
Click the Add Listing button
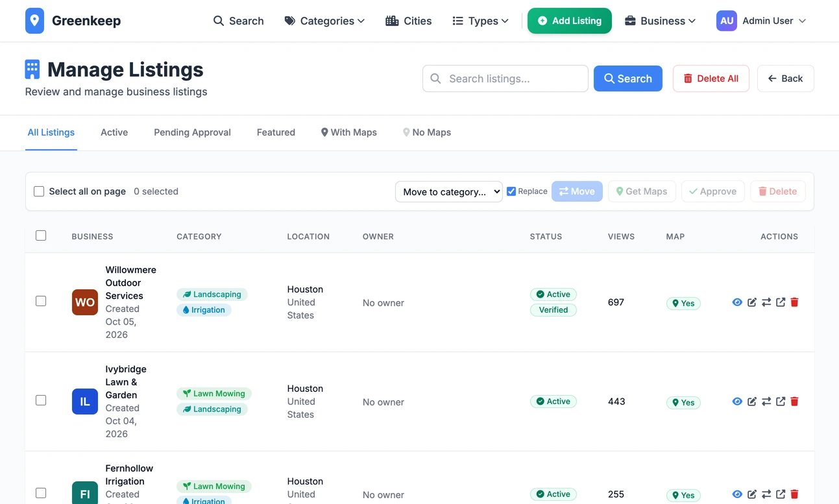click(570, 21)
